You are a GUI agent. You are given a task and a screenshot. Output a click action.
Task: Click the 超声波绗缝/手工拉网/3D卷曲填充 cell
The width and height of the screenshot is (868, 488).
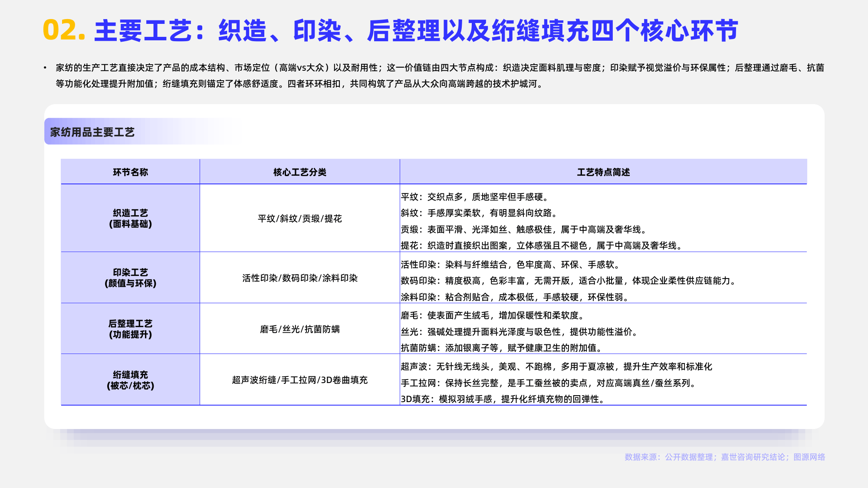[x=299, y=380]
